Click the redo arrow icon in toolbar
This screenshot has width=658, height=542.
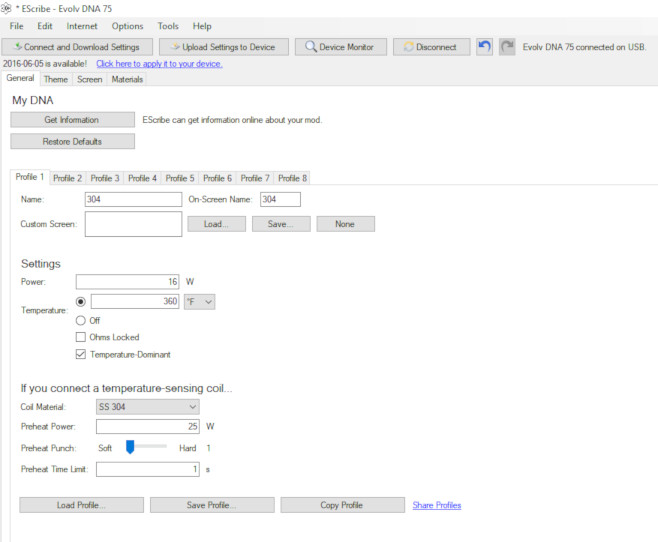tap(507, 47)
